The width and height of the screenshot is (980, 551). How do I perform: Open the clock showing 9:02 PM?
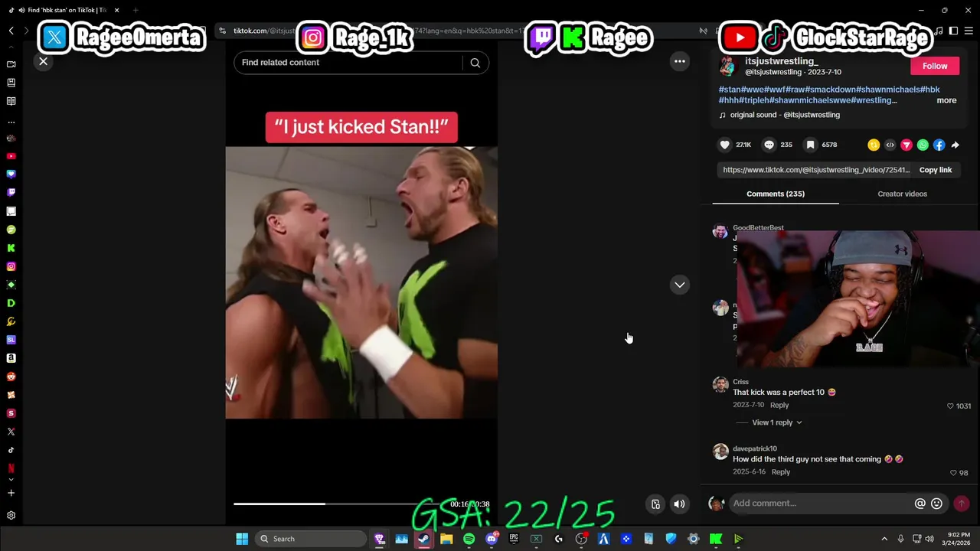[959, 539]
